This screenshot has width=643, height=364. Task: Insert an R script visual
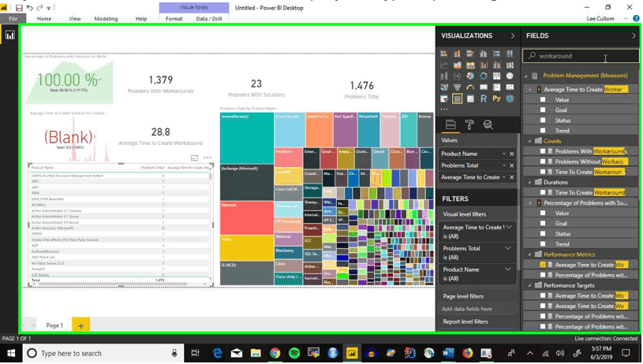(484, 98)
